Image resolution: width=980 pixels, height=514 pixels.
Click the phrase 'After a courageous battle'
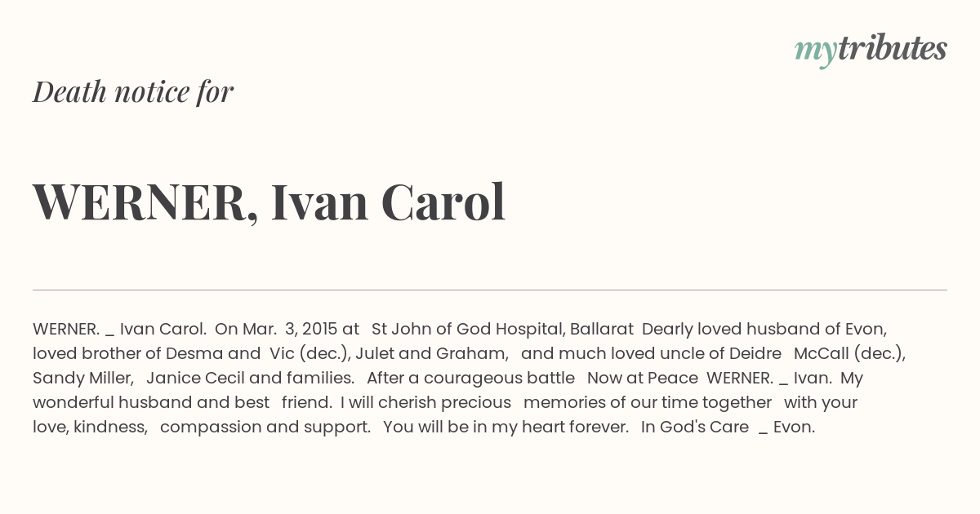click(x=470, y=378)
